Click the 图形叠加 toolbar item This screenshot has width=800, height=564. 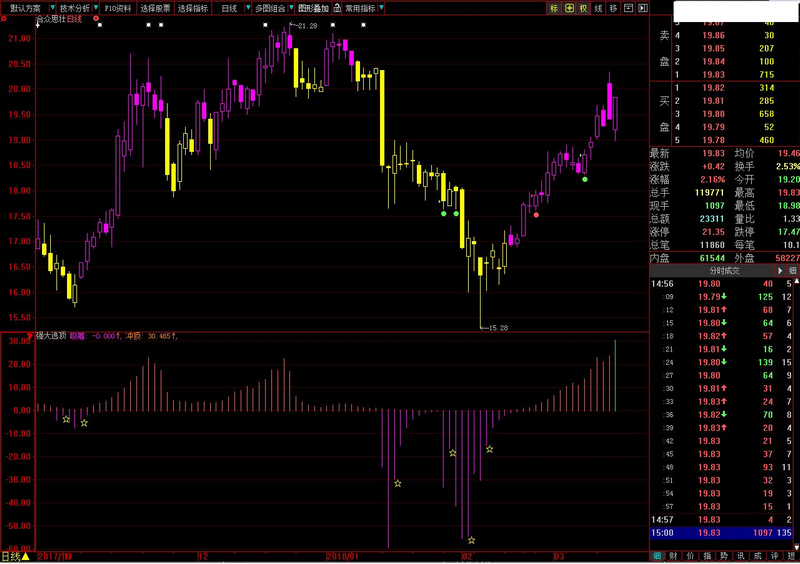[313, 8]
